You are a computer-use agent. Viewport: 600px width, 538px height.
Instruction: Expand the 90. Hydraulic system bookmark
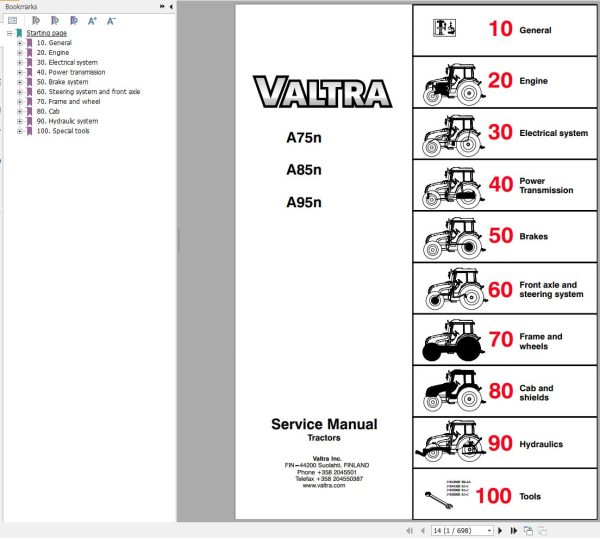tap(20, 121)
